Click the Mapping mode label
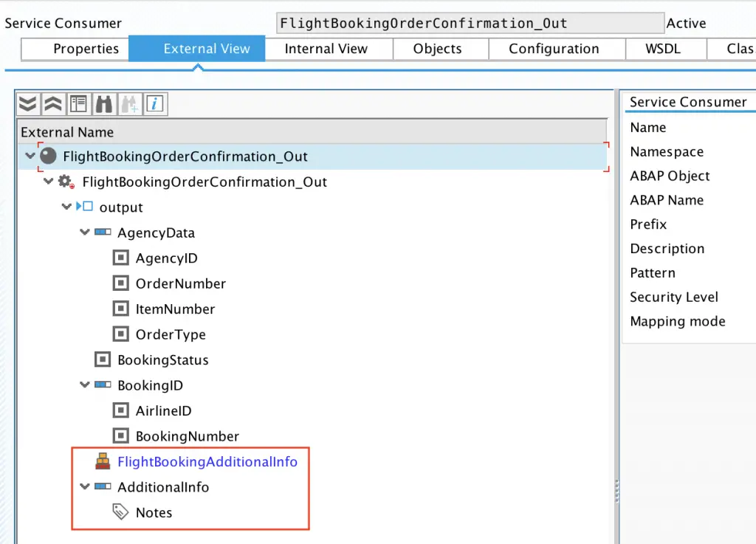Viewport: 756px width, 544px height. click(x=678, y=321)
